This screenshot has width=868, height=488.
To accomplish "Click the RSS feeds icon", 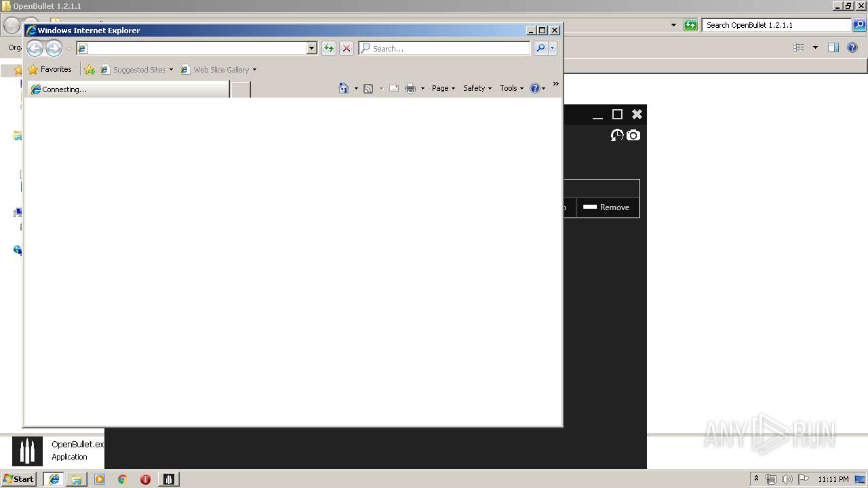I will [368, 88].
